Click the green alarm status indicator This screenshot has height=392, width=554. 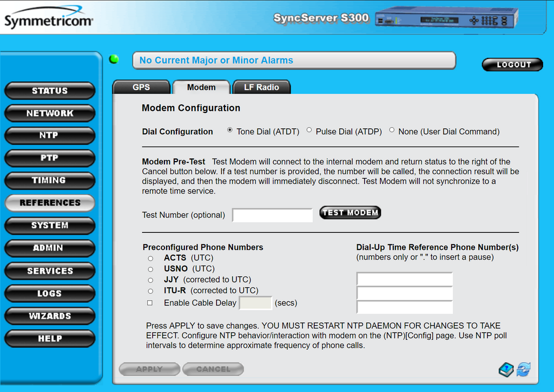click(x=114, y=59)
